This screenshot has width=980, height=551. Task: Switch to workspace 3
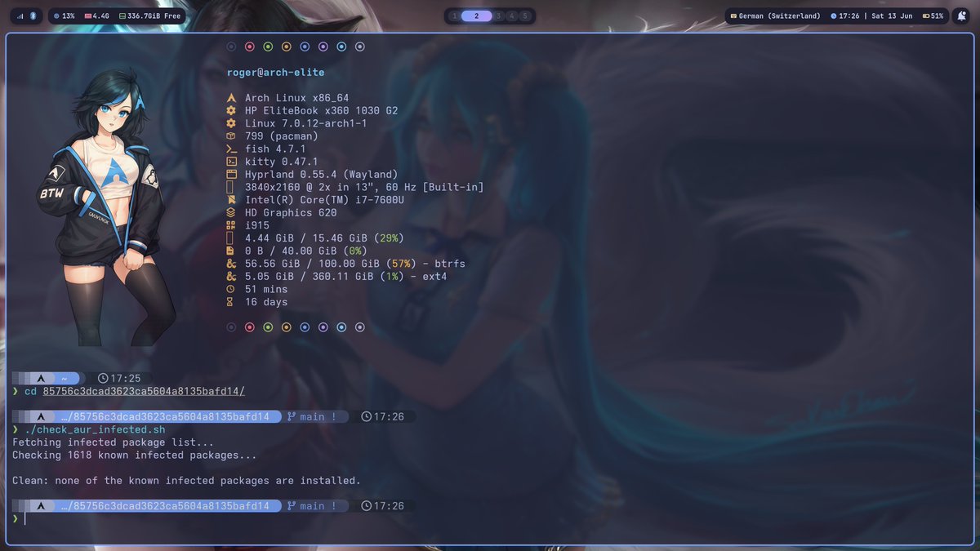coord(498,16)
